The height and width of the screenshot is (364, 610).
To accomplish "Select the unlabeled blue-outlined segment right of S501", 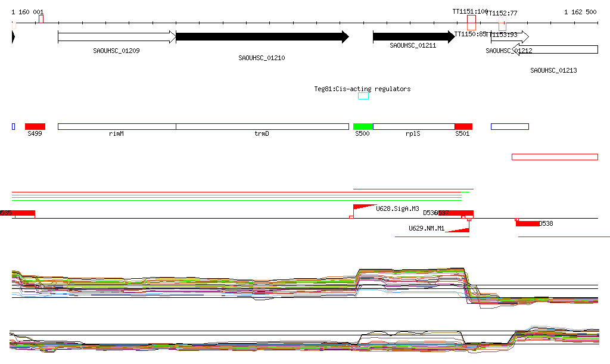I will tap(509, 126).
